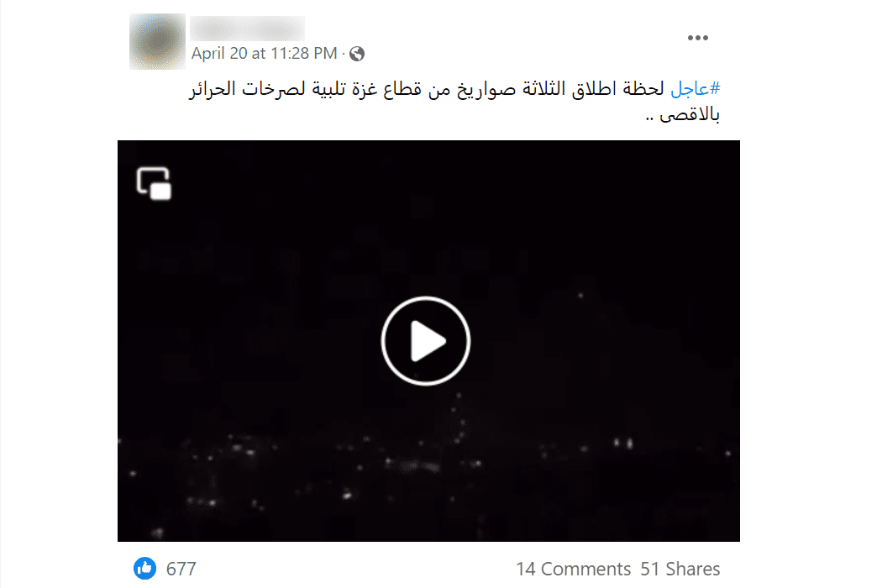Open the blurred profile name link

[248, 28]
